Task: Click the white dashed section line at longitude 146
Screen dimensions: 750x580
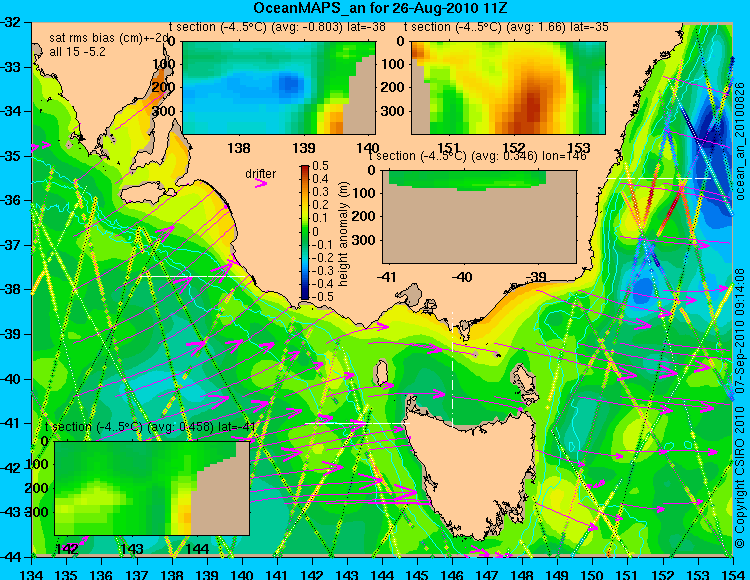Action: tap(452, 370)
